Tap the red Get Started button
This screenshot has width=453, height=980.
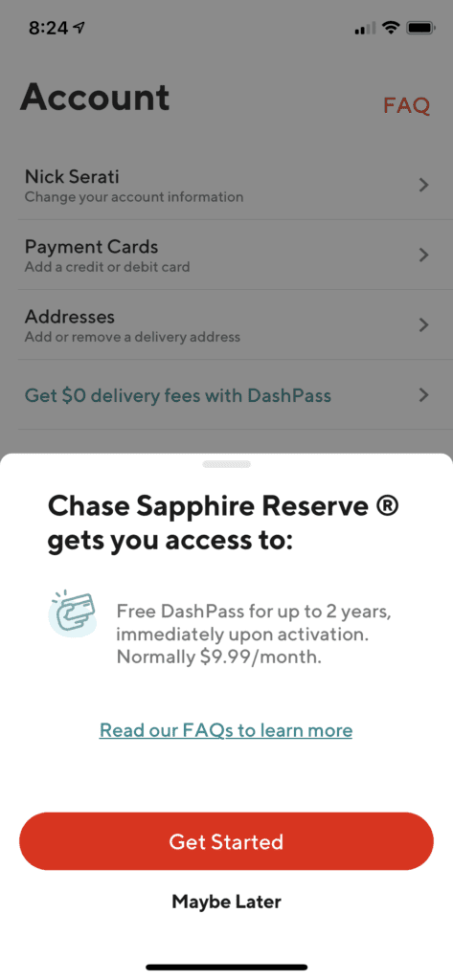pos(226,841)
